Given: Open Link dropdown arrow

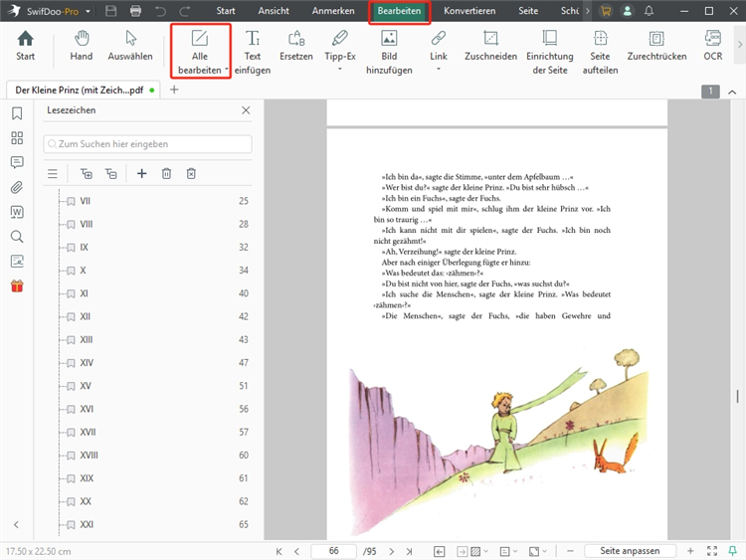Looking at the screenshot, I should [x=439, y=70].
